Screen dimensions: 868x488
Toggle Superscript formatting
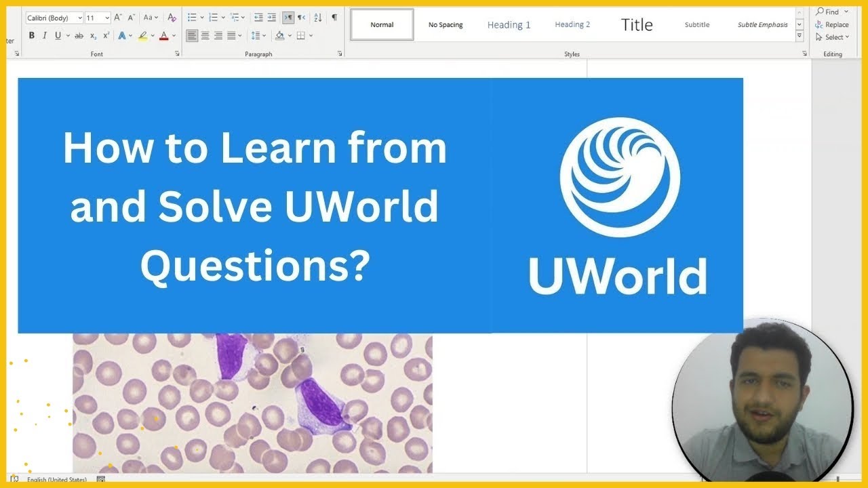(x=106, y=35)
